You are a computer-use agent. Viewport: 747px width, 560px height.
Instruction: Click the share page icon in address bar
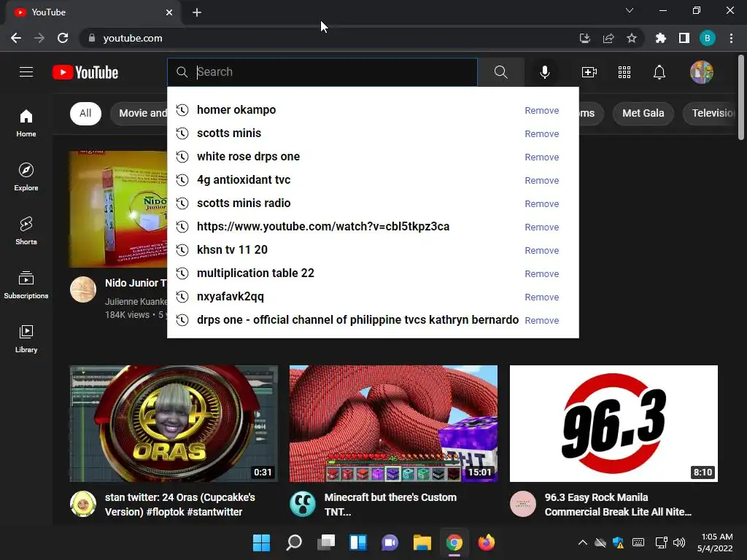[608, 38]
